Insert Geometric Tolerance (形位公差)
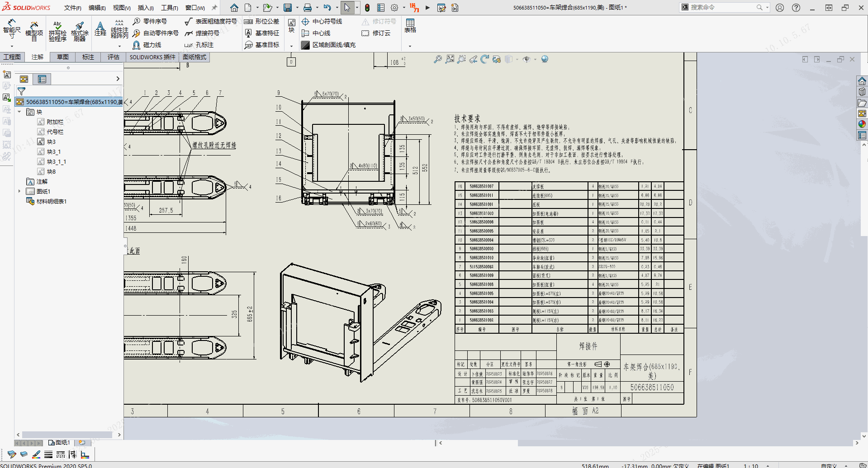Viewport: 868px width, 468px height. click(262, 21)
